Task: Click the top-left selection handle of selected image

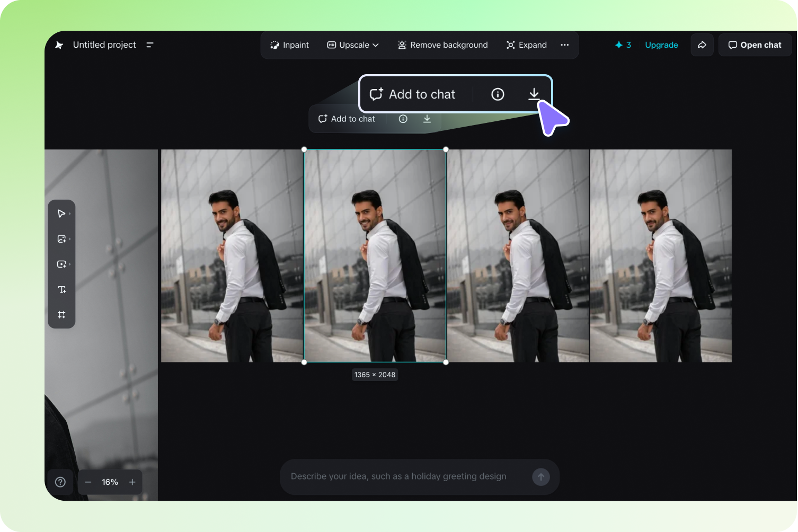Action: 304,149
